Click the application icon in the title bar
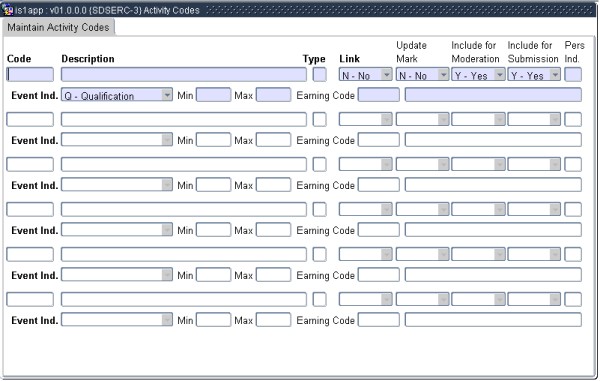This screenshot has height=381, width=600. coord(8,10)
